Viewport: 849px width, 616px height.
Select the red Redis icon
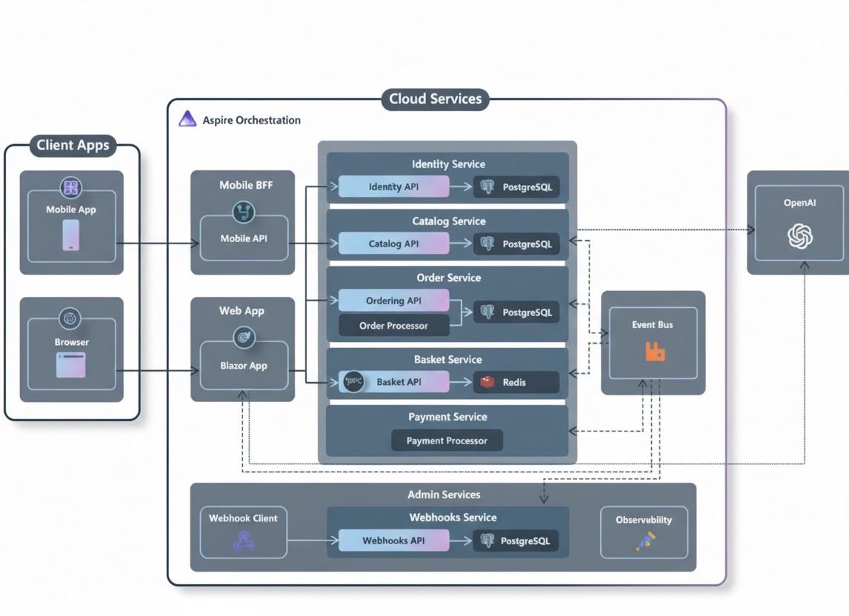point(487,382)
